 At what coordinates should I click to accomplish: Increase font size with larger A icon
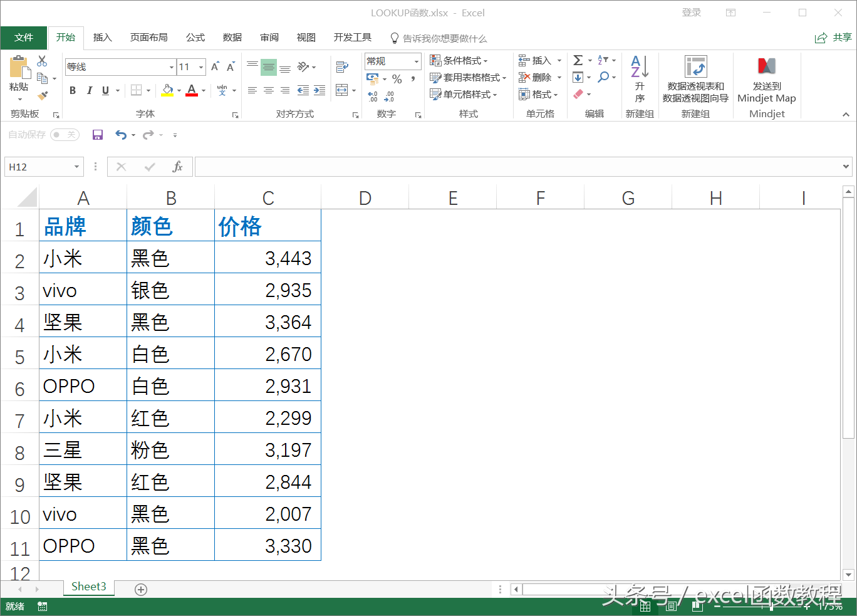coord(215,66)
